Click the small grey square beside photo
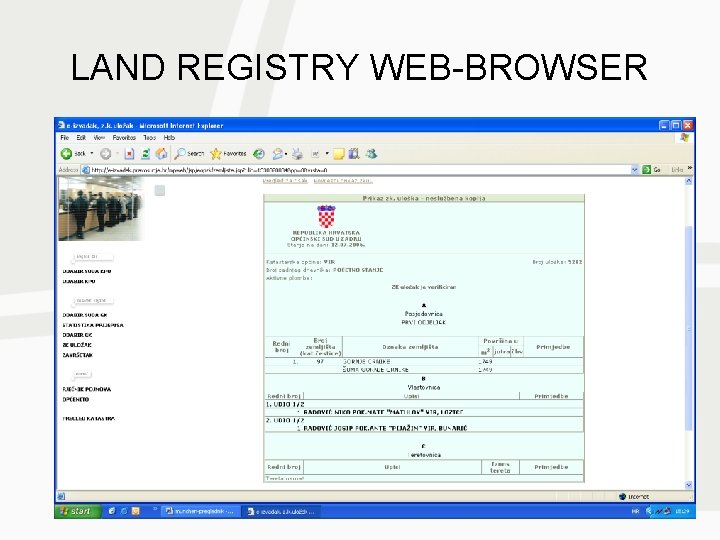 click(160, 191)
